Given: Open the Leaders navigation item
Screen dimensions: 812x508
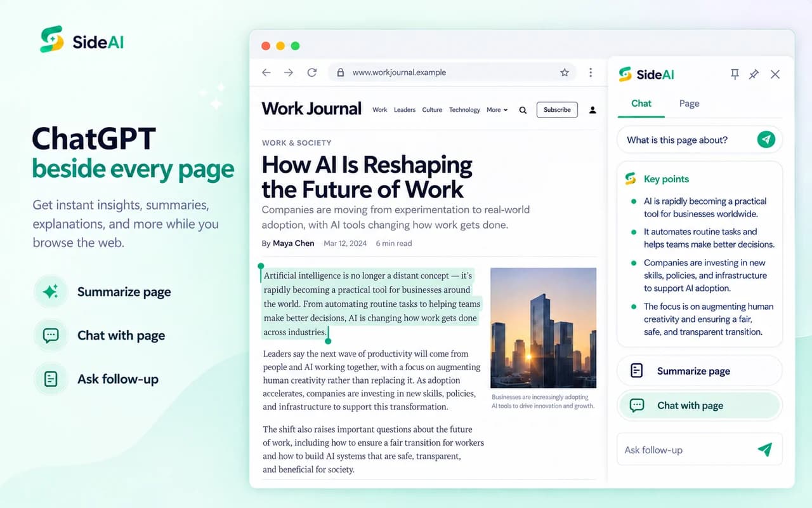Looking at the screenshot, I should (404, 110).
